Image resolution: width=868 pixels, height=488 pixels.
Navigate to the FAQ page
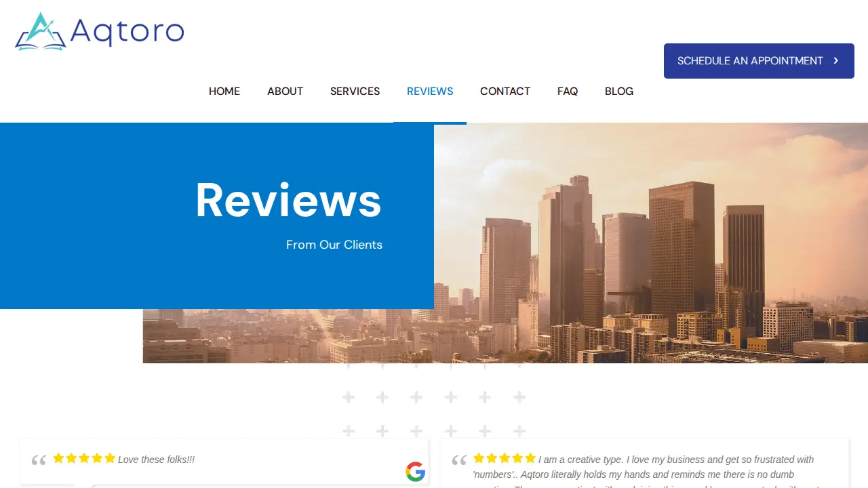(568, 91)
